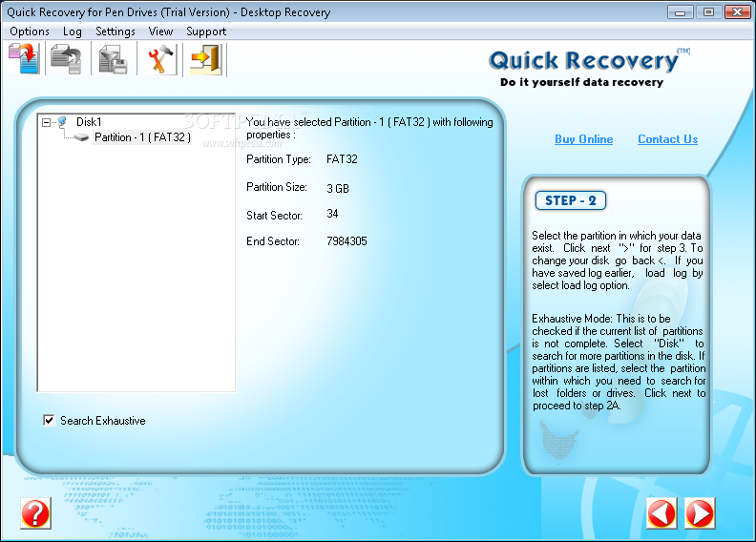Open help with the red question mark
Viewport: 756px width, 542px height.
[x=35, y=513]
